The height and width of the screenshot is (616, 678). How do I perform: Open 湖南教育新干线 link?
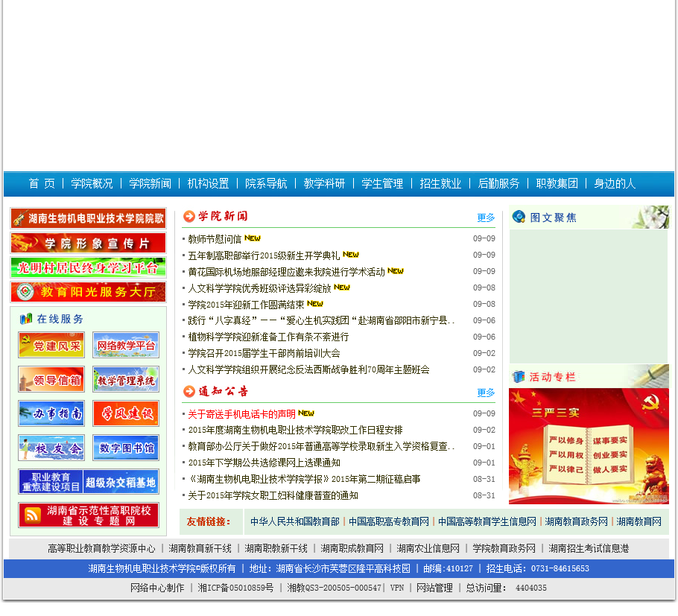pyautogui.click(x=200, y=548)
